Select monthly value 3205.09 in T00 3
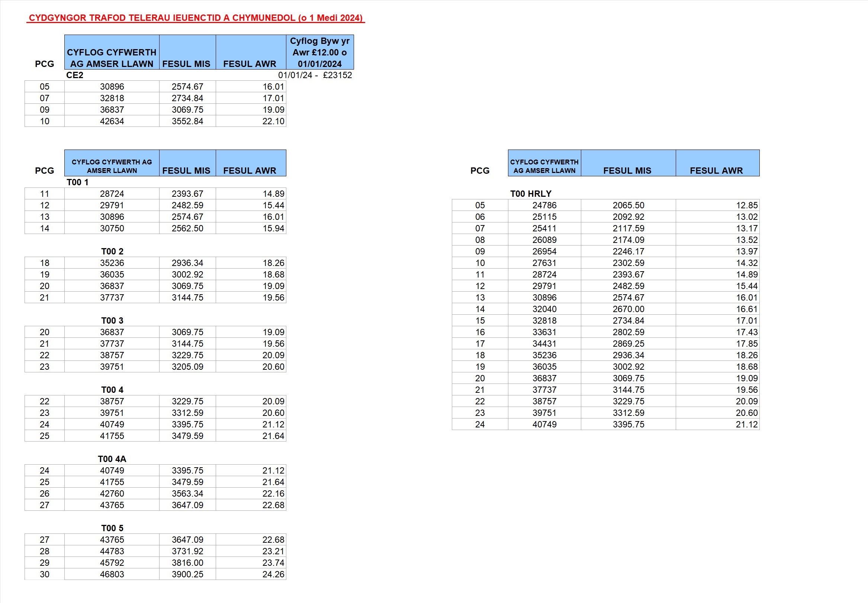 pos(187,367)
